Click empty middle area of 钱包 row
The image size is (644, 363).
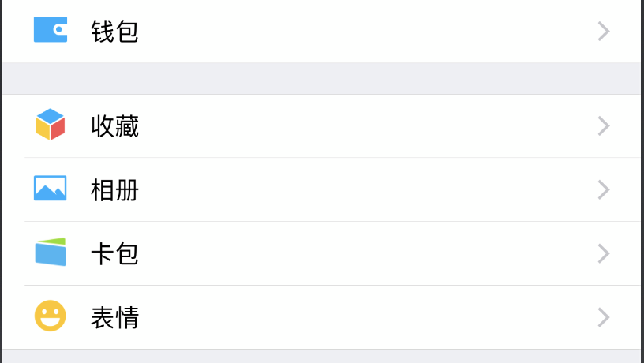coord(355,32)
